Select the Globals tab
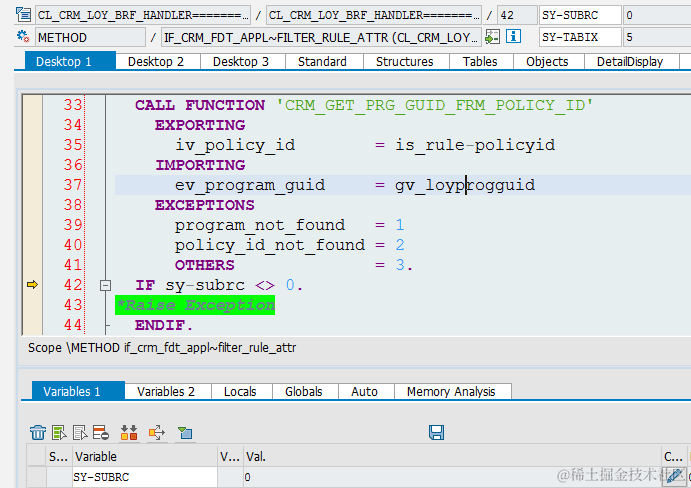691x488 pixels. click(304, 391)
